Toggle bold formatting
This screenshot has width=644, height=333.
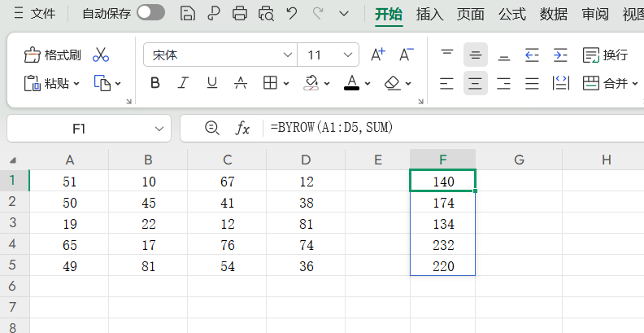tap(155, 83)
